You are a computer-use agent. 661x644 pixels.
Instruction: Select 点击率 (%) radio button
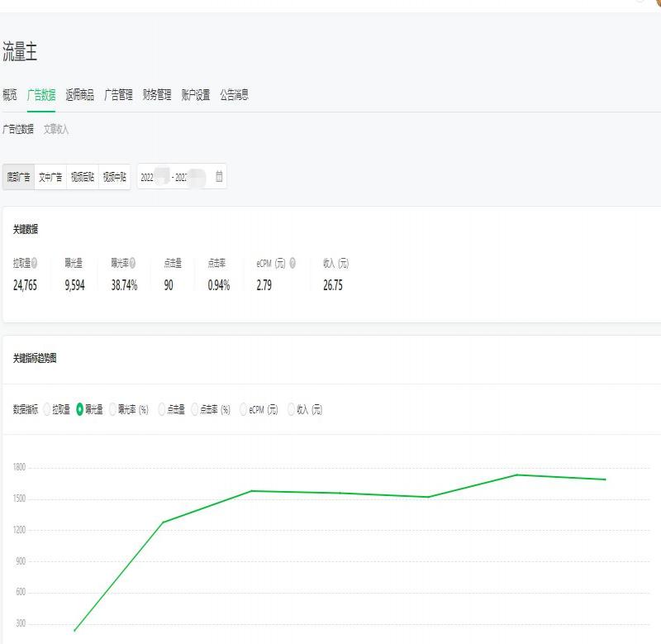(x=194, y=409)
